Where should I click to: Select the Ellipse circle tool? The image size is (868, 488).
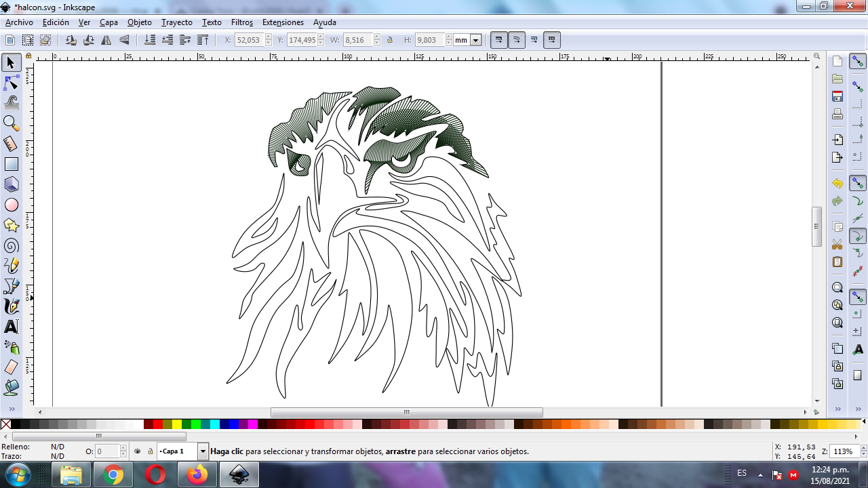pos(11,205)
